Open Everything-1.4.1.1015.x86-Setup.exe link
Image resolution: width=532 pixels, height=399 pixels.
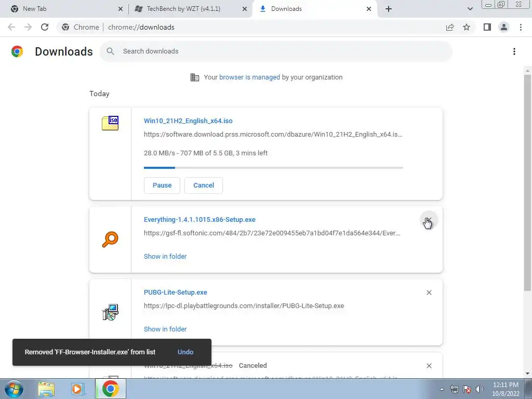point(199,220)
